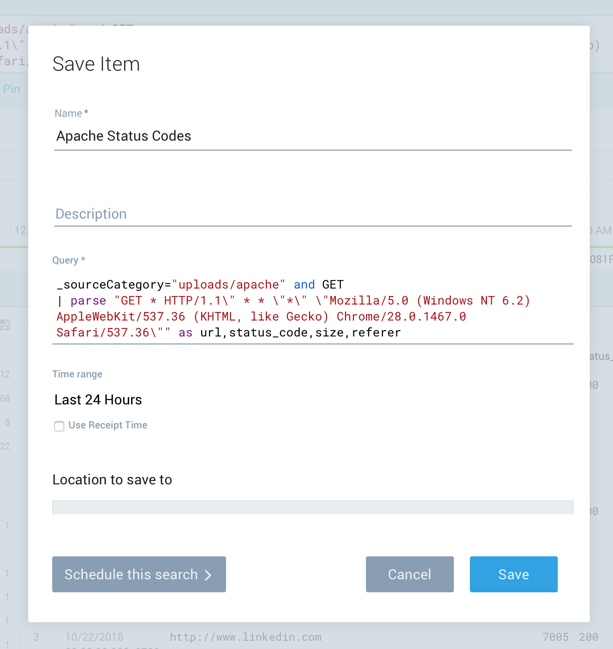The image size is (613, 649).
Task: Click the Time range label
Action: 77,374
